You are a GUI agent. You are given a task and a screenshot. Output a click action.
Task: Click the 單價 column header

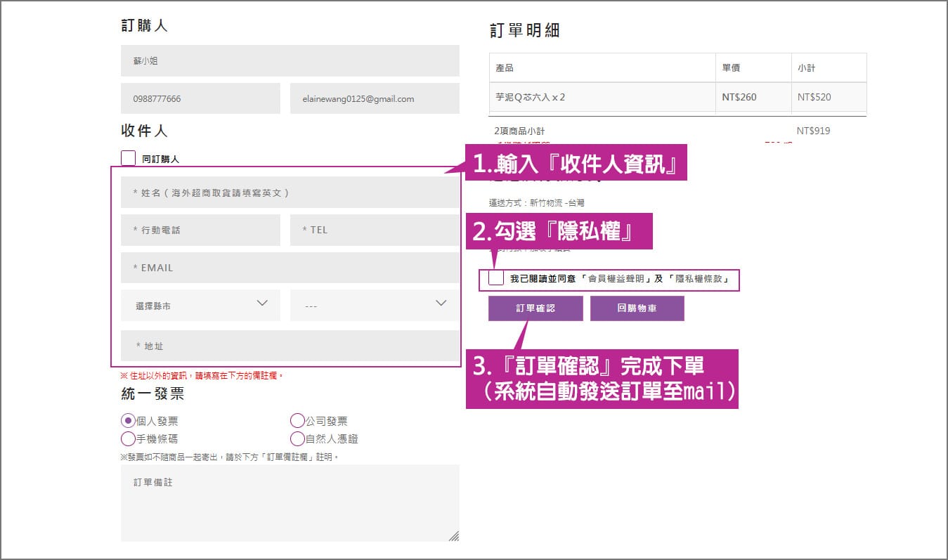[753, 67]
